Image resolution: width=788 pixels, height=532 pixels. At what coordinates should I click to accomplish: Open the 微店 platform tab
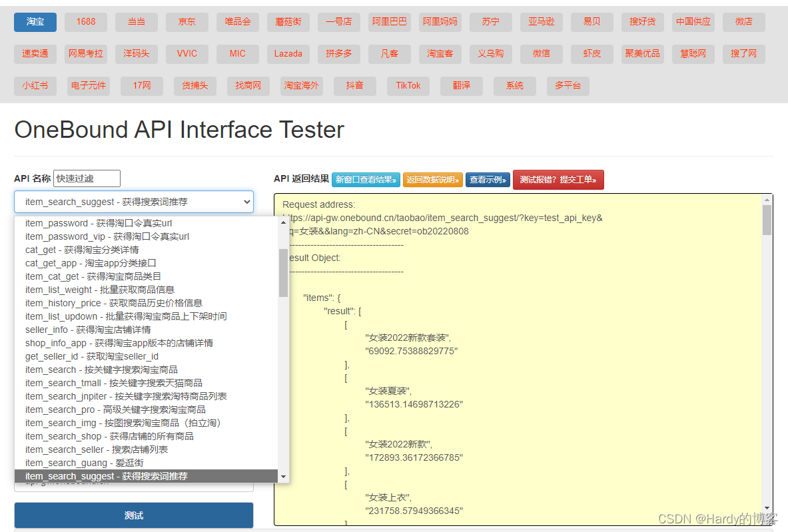pyautogui.click(x=744, y=22)
